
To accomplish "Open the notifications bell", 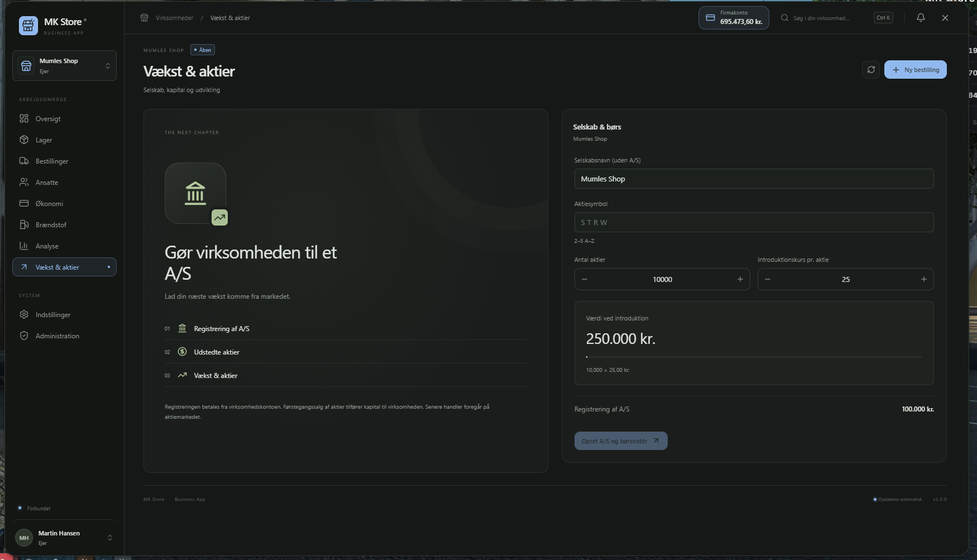I will pos(921,18).
